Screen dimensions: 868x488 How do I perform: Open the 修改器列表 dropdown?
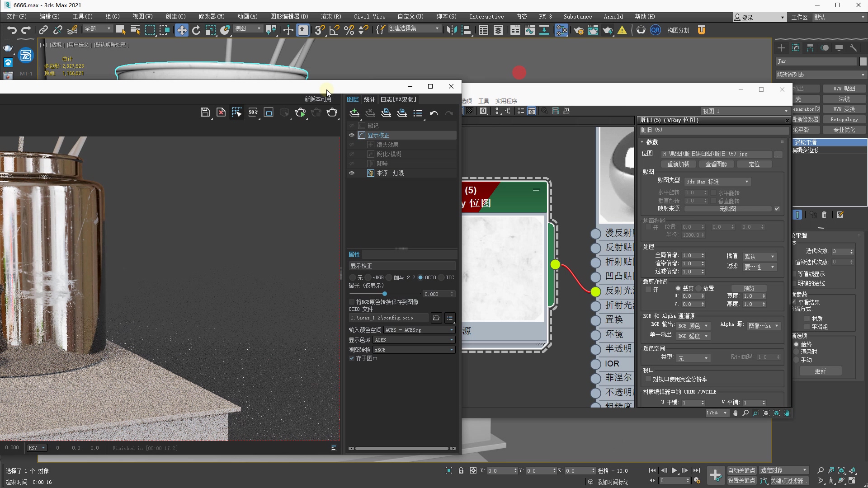click(820, 75)
